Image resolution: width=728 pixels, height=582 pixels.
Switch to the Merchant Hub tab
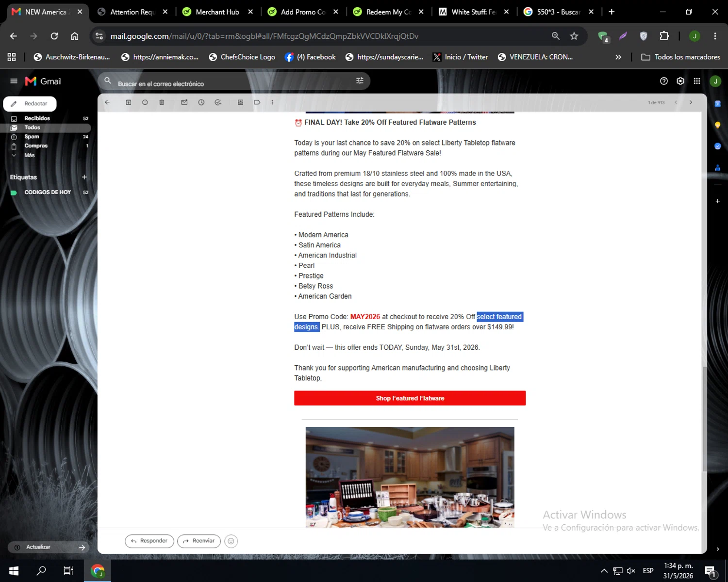coord(218,12)
